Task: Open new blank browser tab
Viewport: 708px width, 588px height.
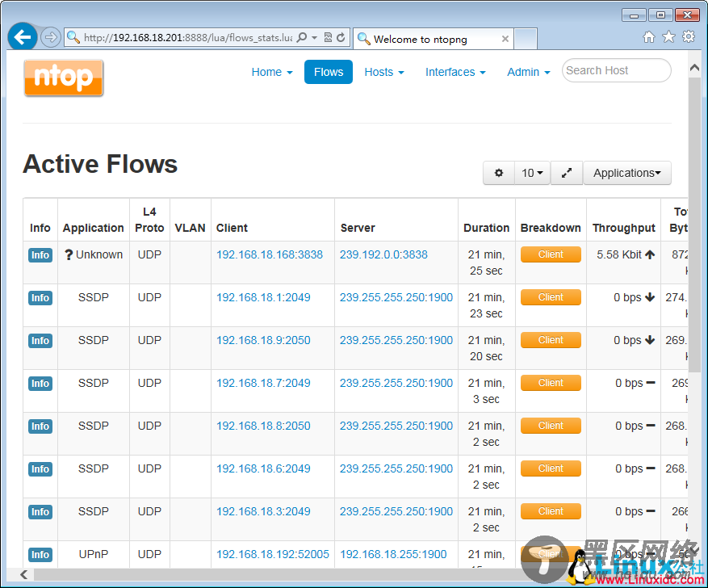Action: click(x=526, y=39)
